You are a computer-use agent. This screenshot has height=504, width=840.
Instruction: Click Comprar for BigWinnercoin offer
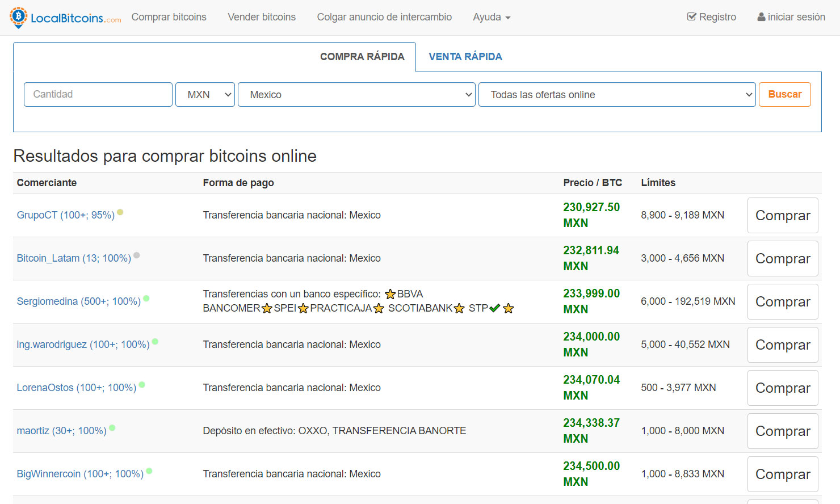pos(783,474)
